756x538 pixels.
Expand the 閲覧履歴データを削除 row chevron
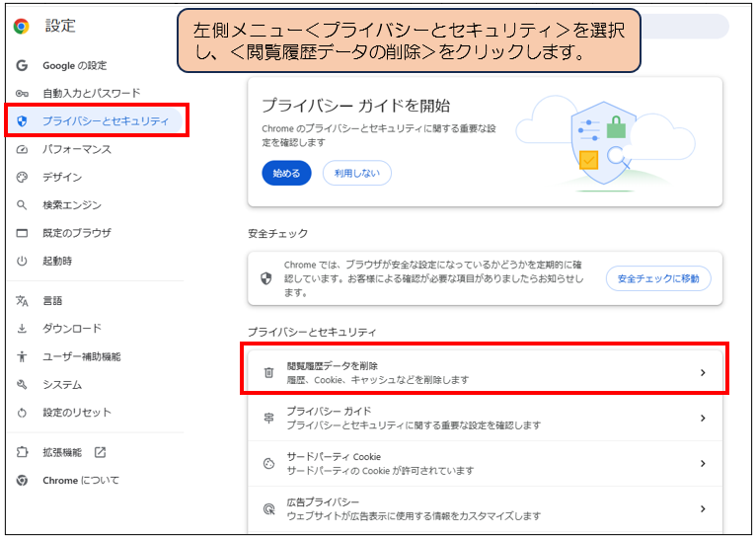tap(703, 372)
